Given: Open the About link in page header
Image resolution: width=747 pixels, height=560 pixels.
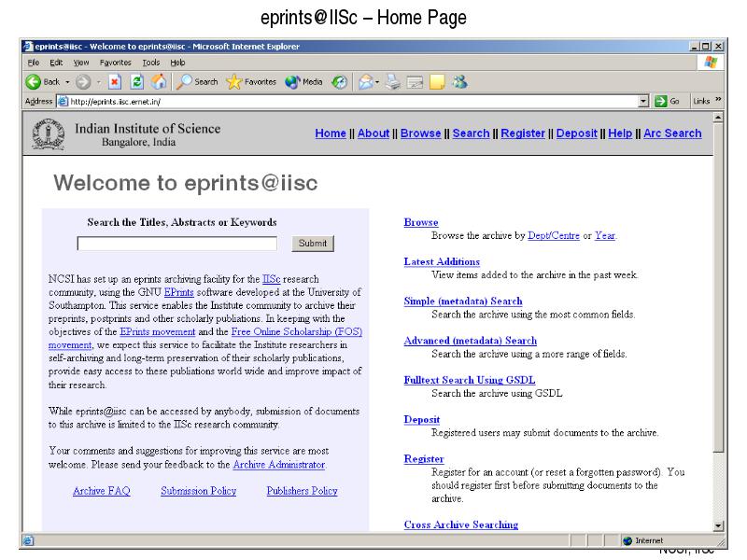Looking at the screenshot, I should (373, 133).
